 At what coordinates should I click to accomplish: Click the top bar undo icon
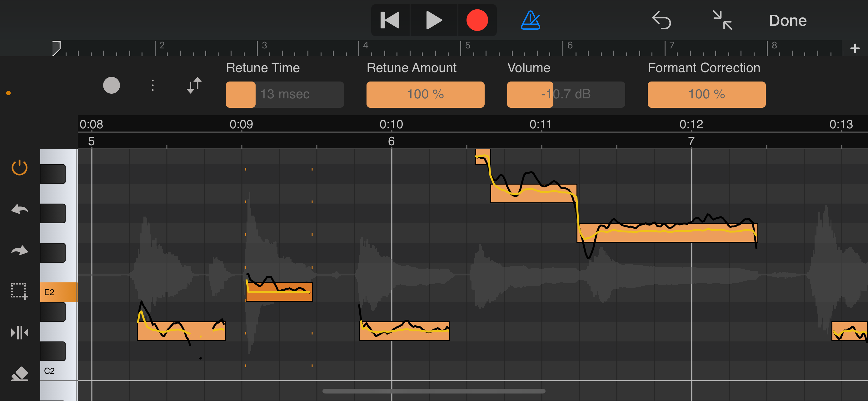click(x=661, y=20)
